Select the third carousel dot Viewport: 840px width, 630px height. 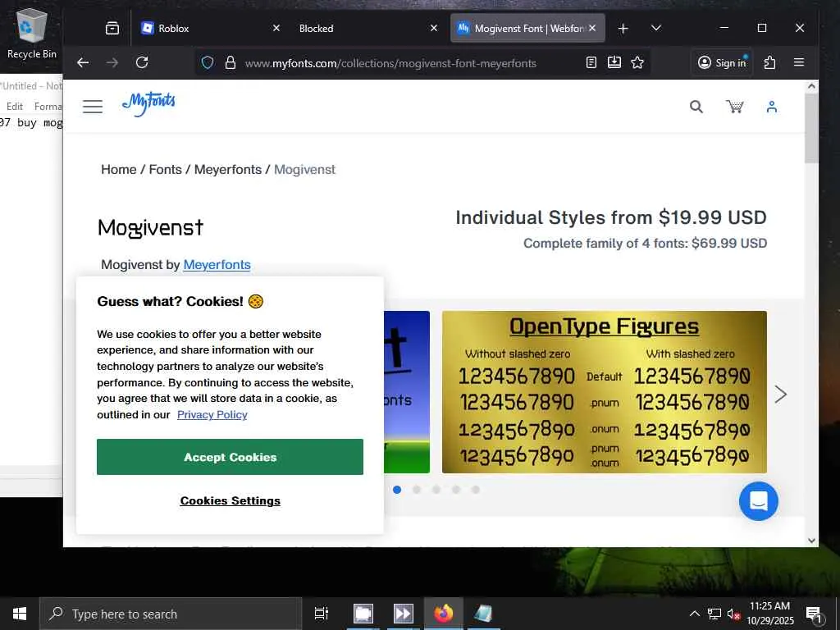click(x=436, y=490)
